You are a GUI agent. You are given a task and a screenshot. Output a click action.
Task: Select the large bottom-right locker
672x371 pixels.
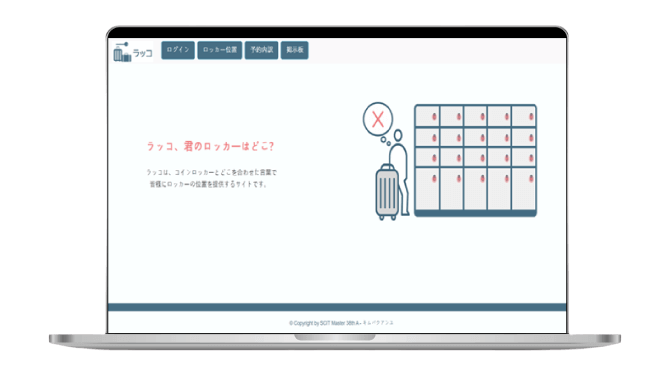(x=524, y=188)
